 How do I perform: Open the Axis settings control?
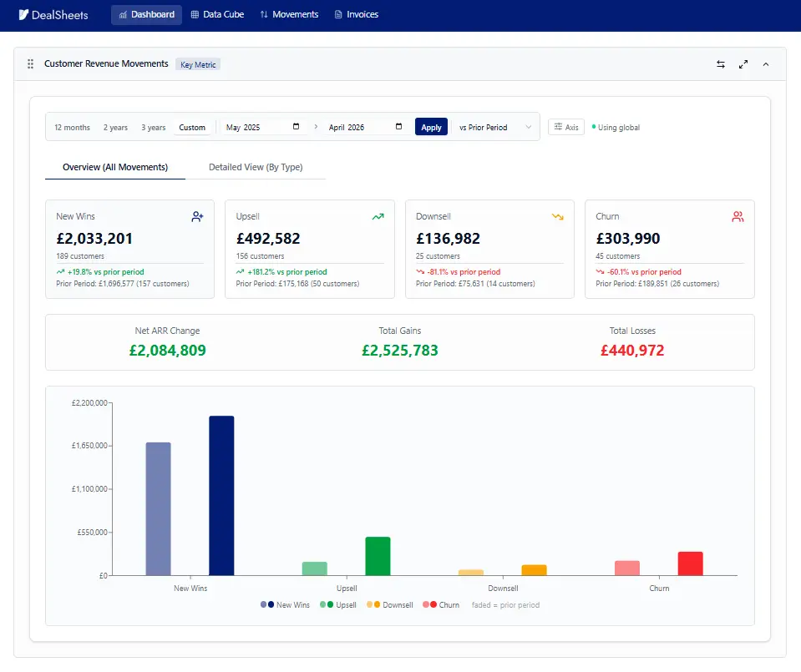tap(566, 127)
